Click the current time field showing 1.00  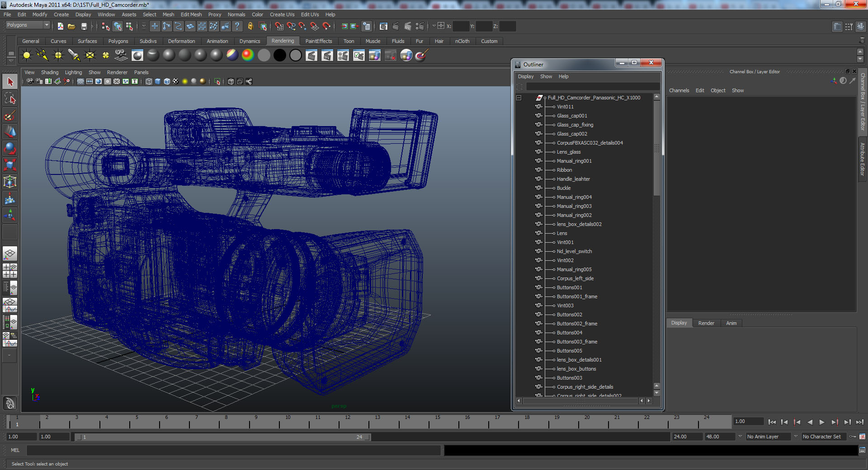click(x=748, y=422)
